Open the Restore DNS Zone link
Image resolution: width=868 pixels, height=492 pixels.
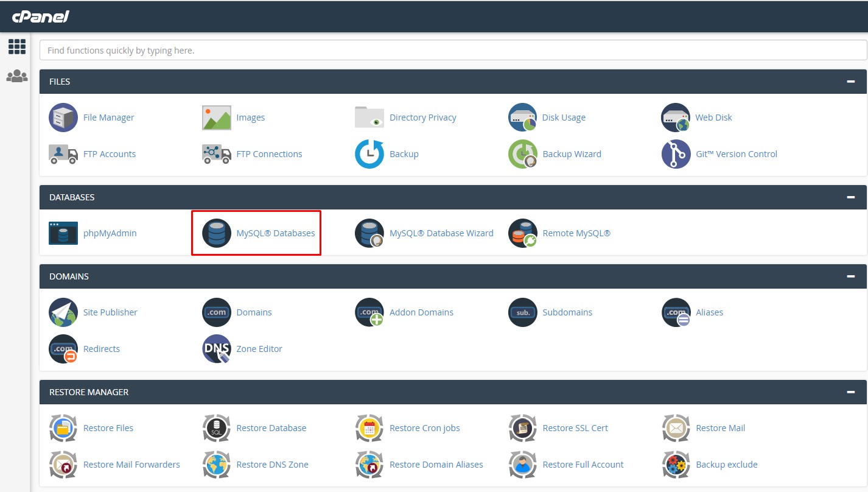pos(272,465)
